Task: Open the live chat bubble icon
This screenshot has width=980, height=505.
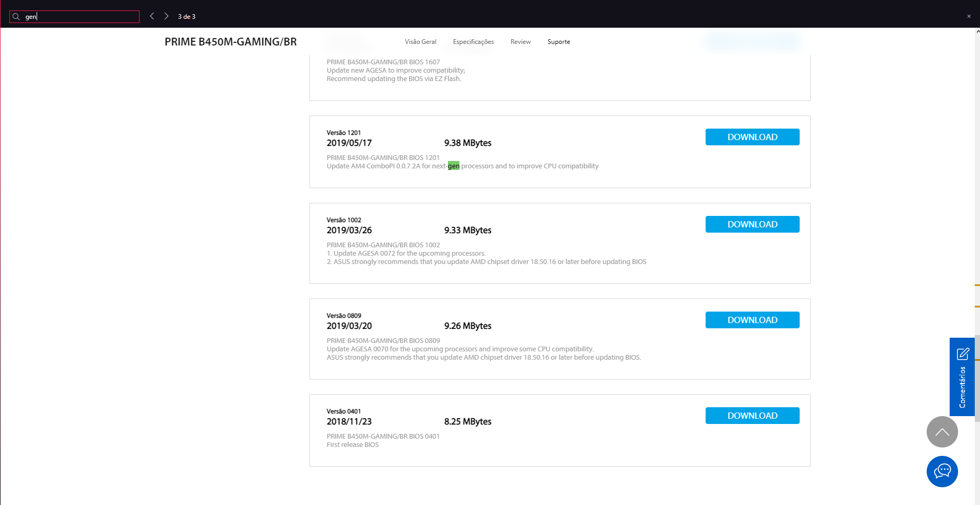Action: 942,472
